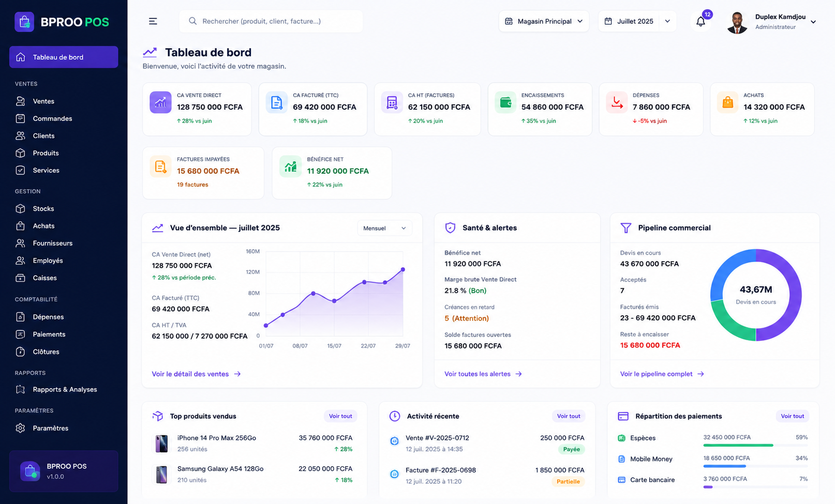Screen dimensions: 835x504
Task: Click the Factures impayées icon
Action: [x=160, y=166]
